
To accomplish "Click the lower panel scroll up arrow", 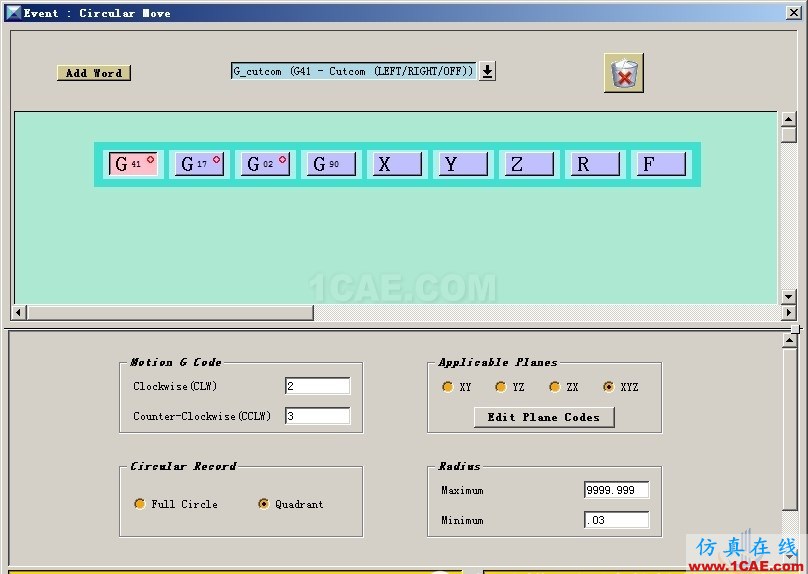I will (789, 340).
